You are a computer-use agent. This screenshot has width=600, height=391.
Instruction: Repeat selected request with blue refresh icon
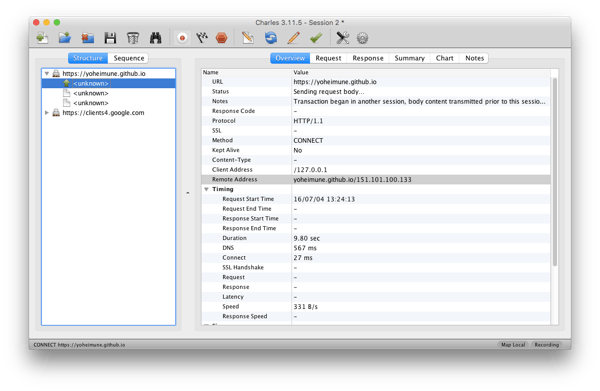(271, 38)
